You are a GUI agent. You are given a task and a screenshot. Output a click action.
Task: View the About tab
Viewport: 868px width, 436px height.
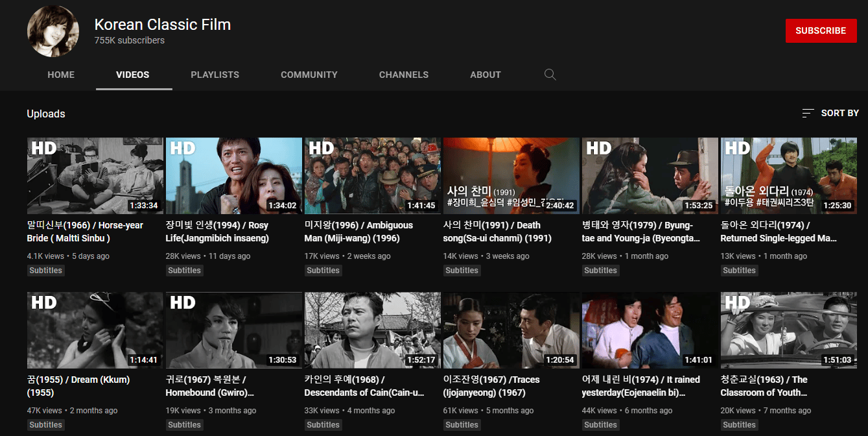click(485, 75)
